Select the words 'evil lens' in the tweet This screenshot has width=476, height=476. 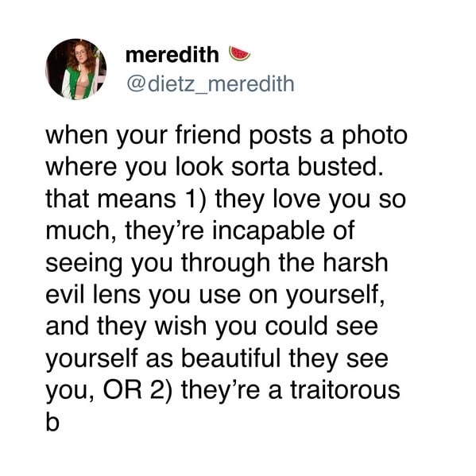tap(93, 294)
